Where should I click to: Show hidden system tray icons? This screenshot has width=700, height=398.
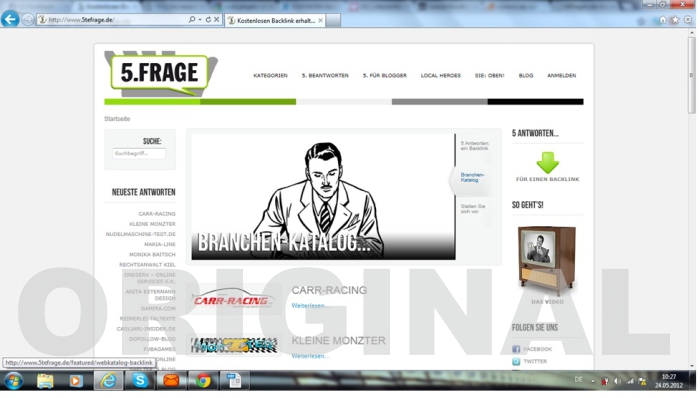point(593,381)
